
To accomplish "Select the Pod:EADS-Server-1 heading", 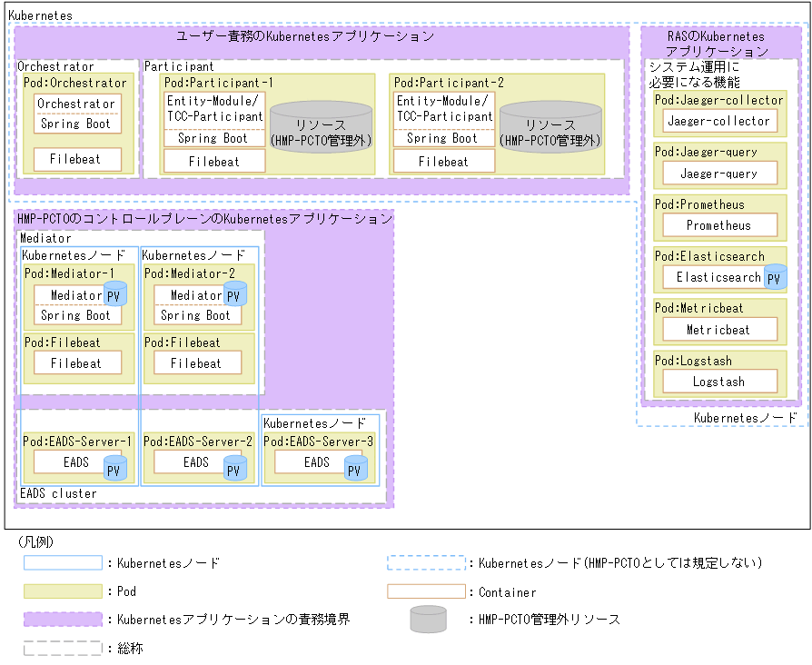I will coord(77,440).
